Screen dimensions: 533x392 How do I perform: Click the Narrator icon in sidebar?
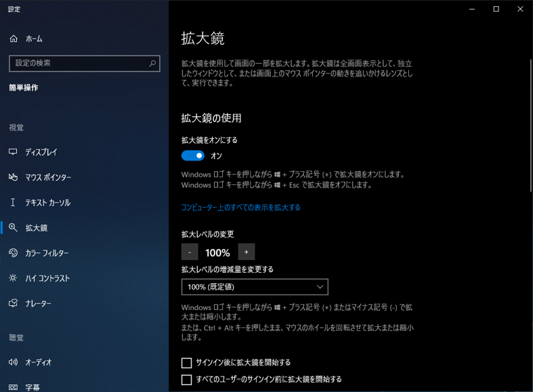(13, 303)
